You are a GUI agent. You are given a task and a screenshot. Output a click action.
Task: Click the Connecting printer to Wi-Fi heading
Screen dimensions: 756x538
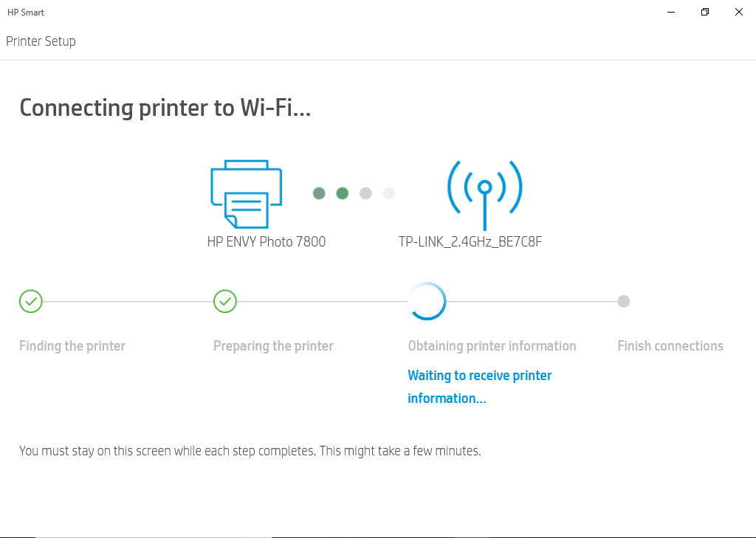(x=165, y=108)
